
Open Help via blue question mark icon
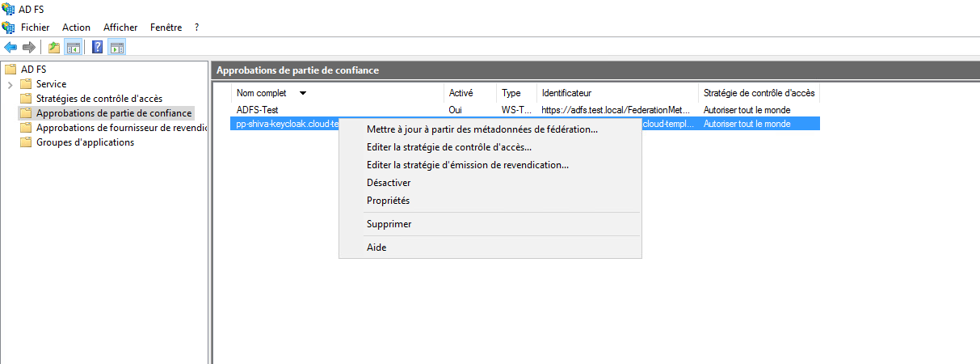(x=98, y=47)
